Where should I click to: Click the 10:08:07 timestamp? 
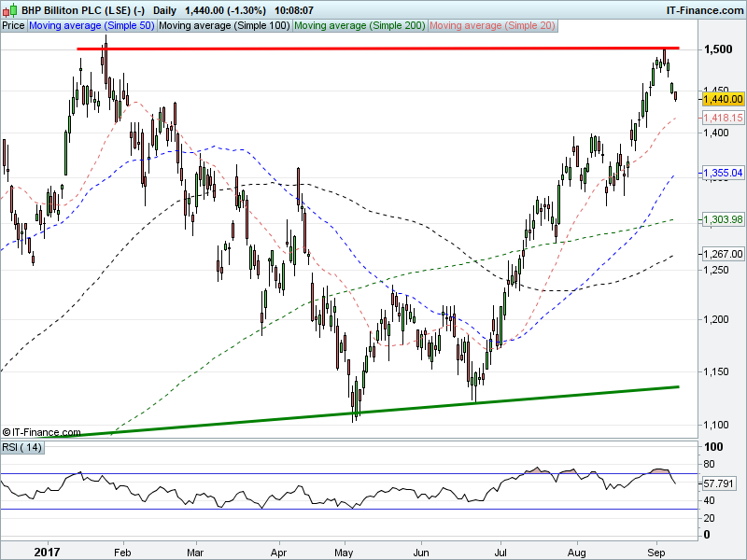(x=294, y=10)
